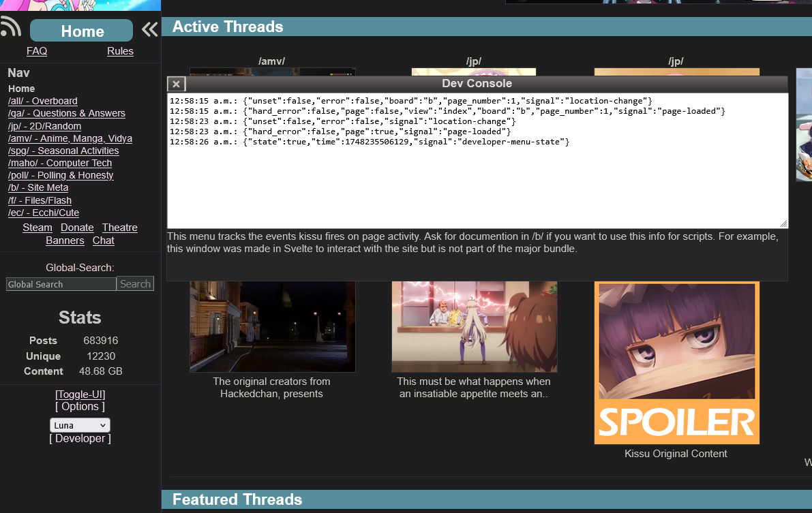Open the SPOILER thumbnail image
Screen dimensions: 812x513
pyautogui.click(x=677, y=363)
